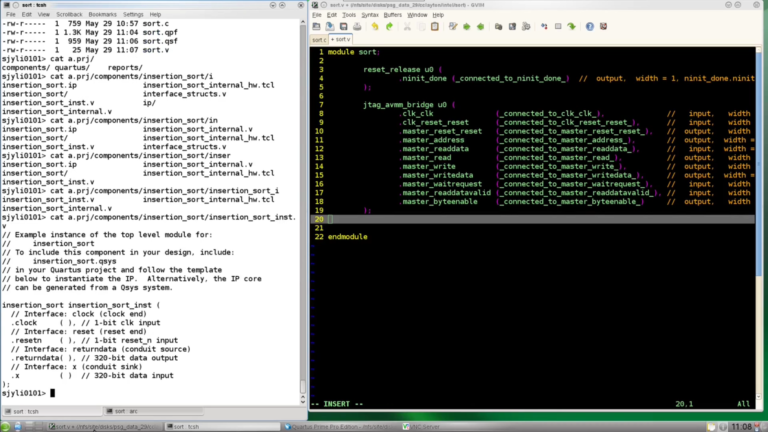Open the terminal Edit menu
The image size is (768, 432).
(26, 15)
